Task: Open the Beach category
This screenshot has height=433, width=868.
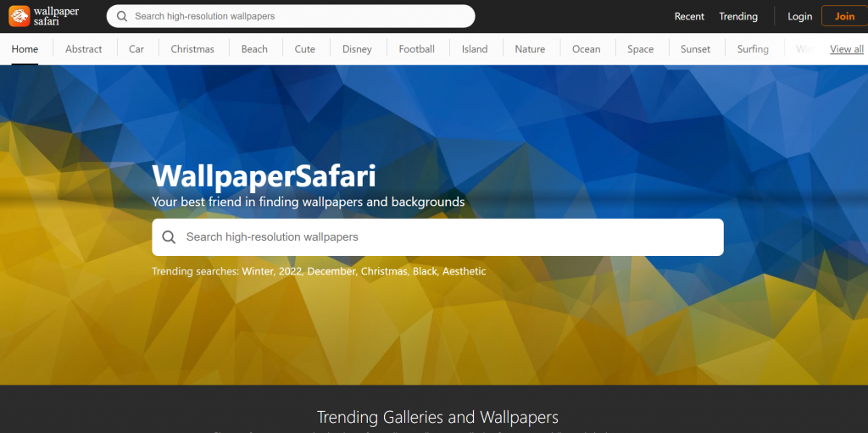Action: pyautogui.click(x=254, y=49)
